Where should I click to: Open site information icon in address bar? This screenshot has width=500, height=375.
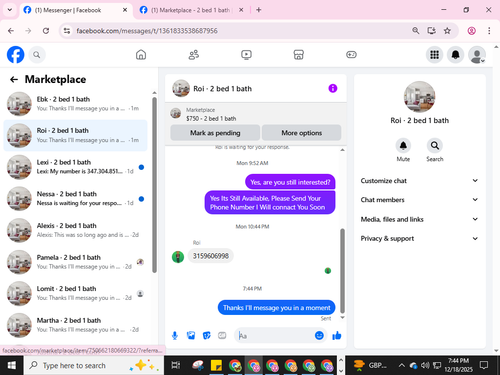click(x=67, y=31)
